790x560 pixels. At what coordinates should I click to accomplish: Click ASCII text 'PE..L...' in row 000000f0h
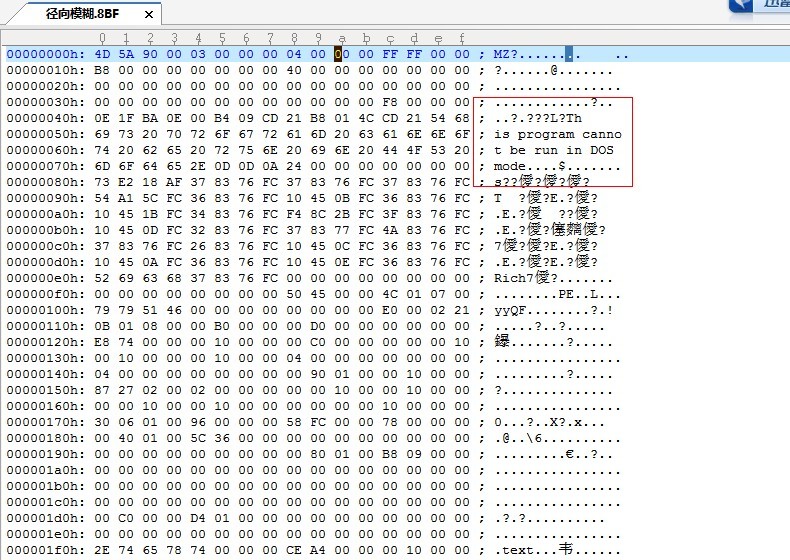tap(589, 294)
